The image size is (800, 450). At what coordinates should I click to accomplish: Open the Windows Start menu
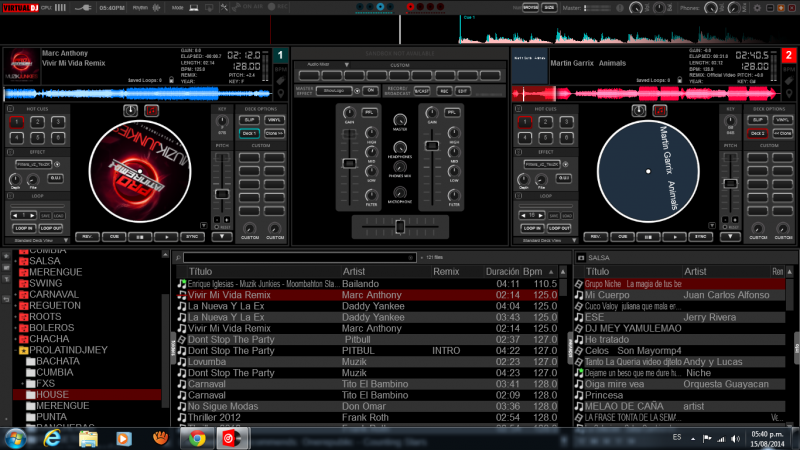[15, 439]
